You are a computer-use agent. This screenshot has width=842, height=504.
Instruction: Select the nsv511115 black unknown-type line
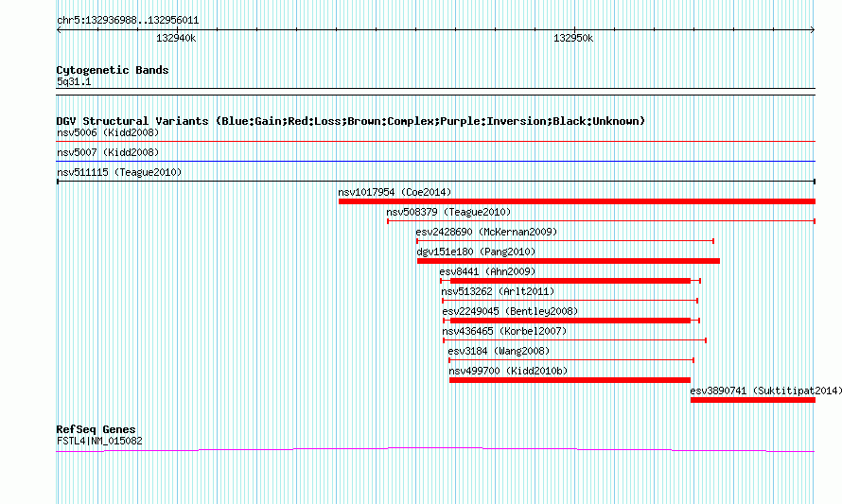click(x=435, y=182)
